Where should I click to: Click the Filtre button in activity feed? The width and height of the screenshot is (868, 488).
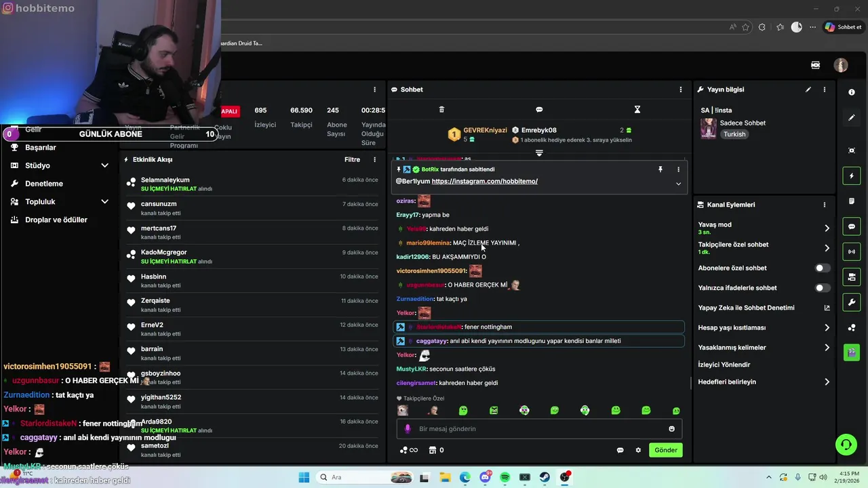click(x=352, y=160)
